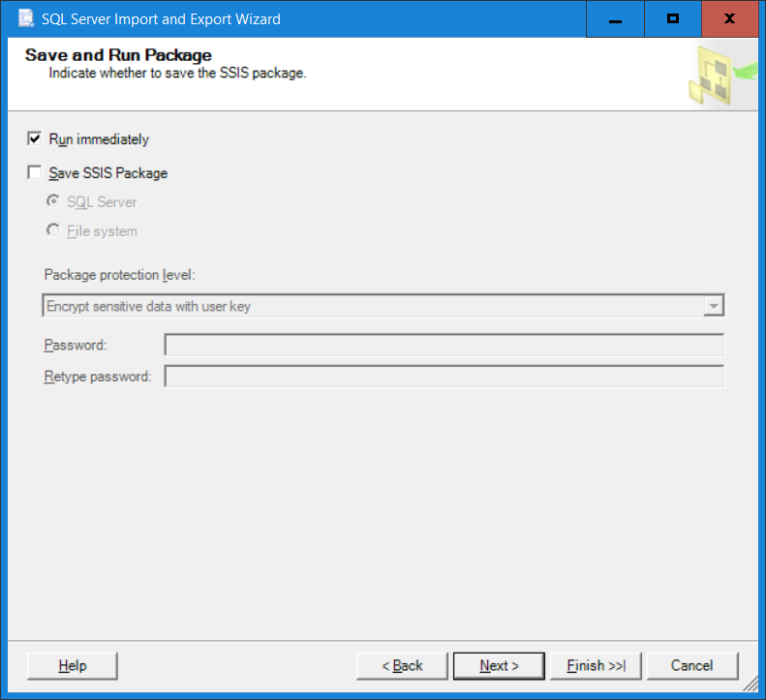
Task: Minimize the wizard window
Action: tap(615, 19)
